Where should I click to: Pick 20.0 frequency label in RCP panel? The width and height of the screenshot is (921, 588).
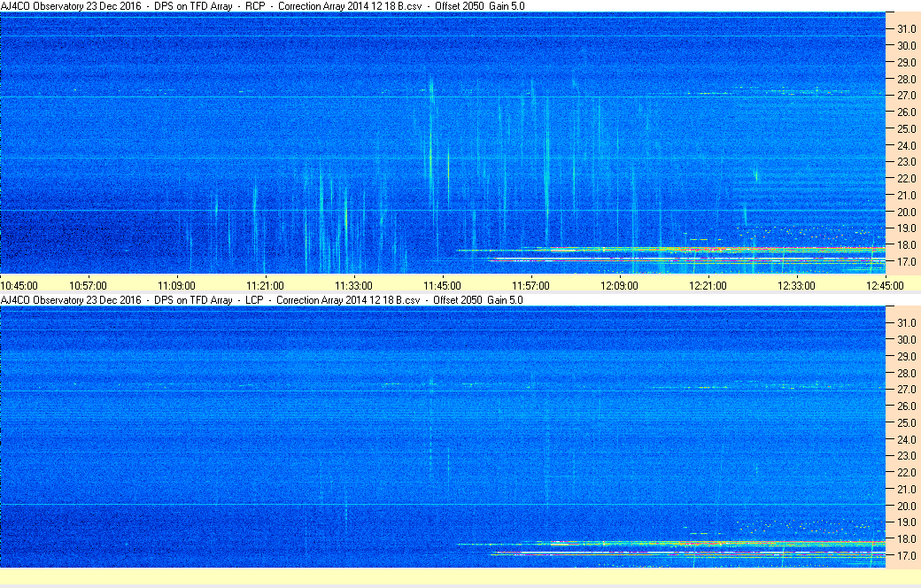(x=906, y=212)
